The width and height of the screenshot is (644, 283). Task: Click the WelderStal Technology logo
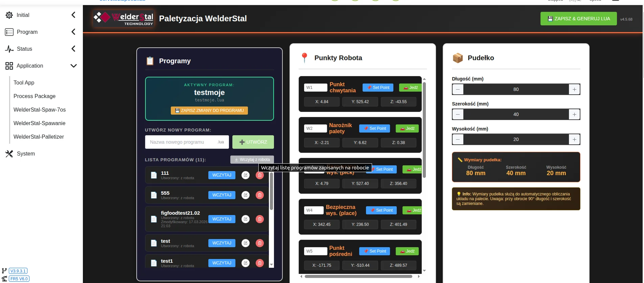(x=123, y=19)
